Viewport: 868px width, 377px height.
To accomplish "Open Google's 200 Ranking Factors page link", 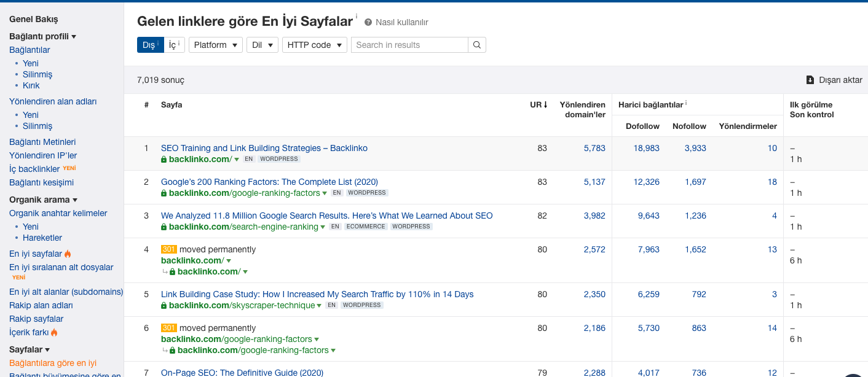I will [x=269, y=182].
